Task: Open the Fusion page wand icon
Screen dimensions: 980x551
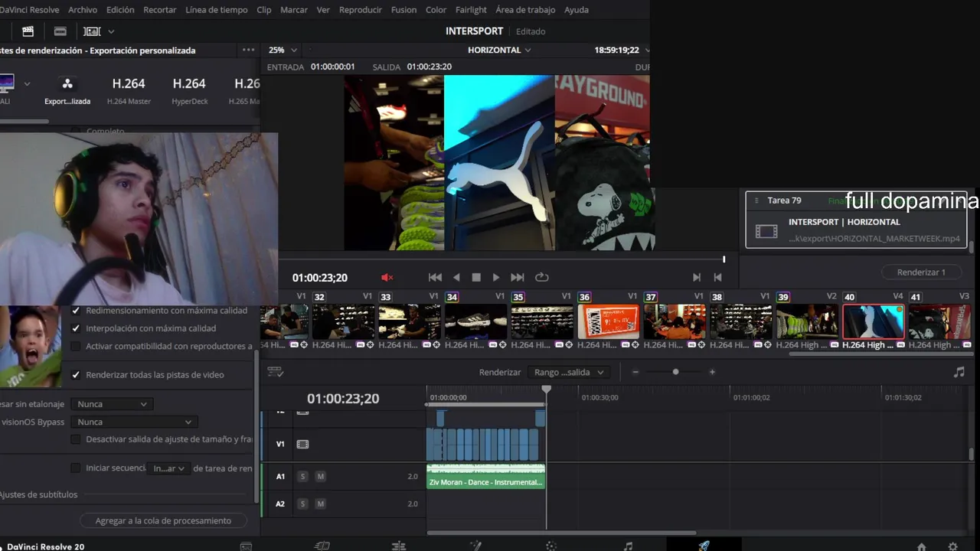Action: click(475, 546)
